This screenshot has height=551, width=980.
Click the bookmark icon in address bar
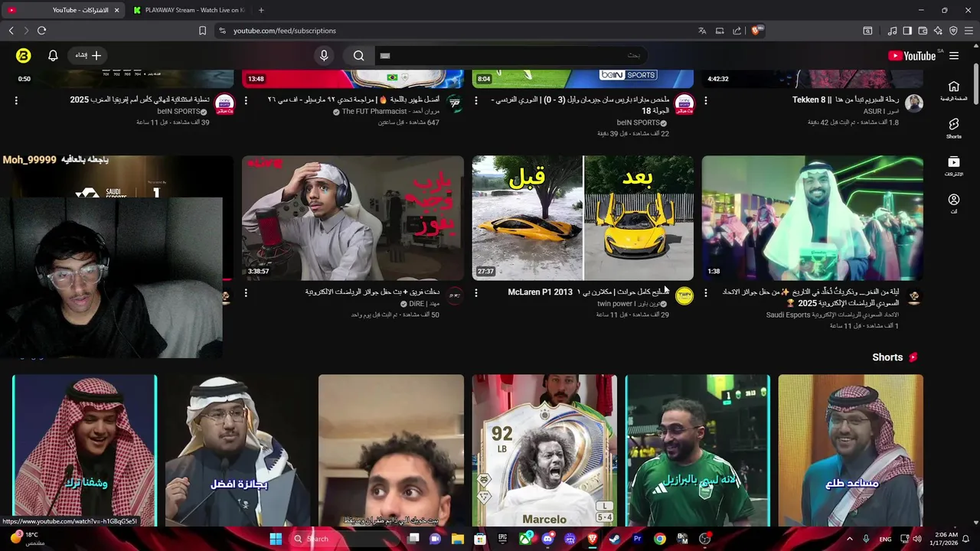click(x=202, y=31)
